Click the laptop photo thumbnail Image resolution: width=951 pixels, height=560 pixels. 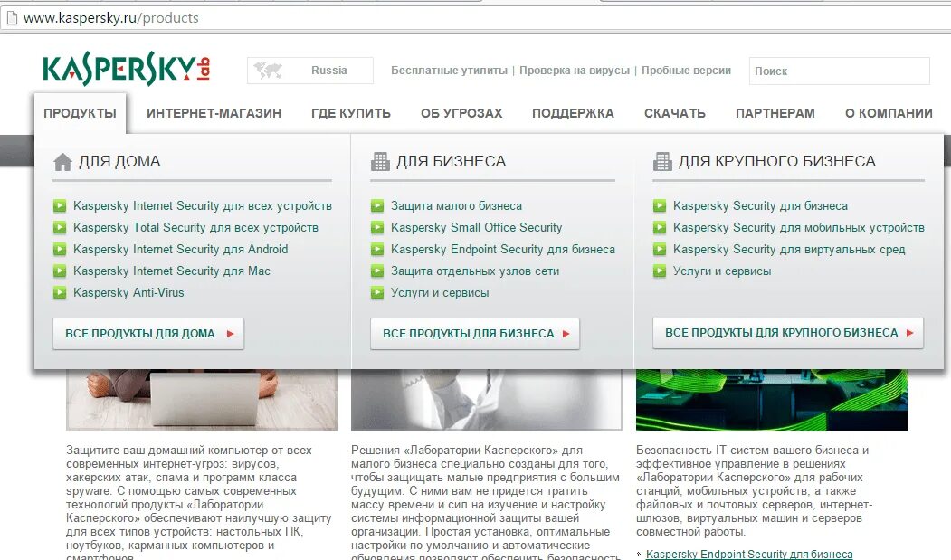coord(202,400)
